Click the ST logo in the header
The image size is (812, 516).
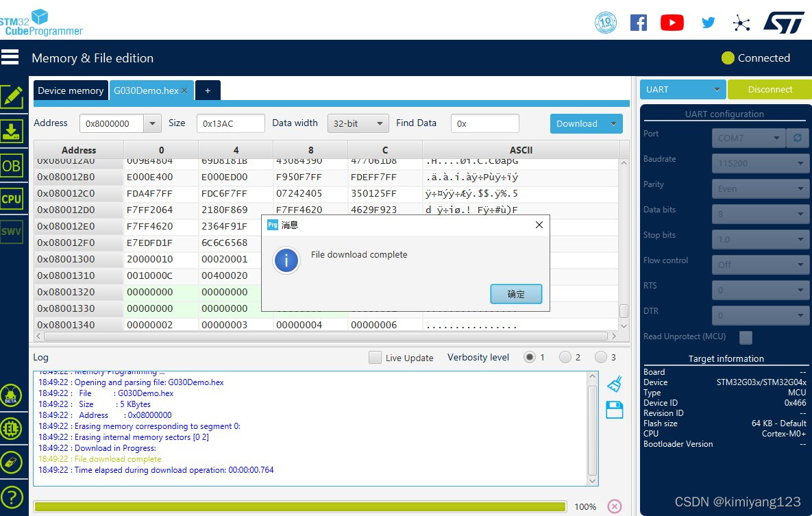pyautogui.click(x=784, y=22)
